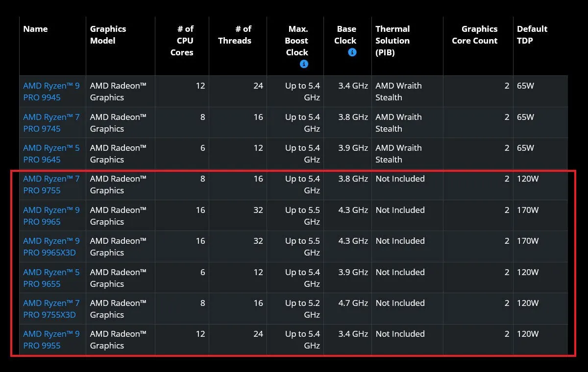Open the AMD Ryzen 9 PRO 9965 link
Viewport: 588px width, 372px height.
(51, 216)
